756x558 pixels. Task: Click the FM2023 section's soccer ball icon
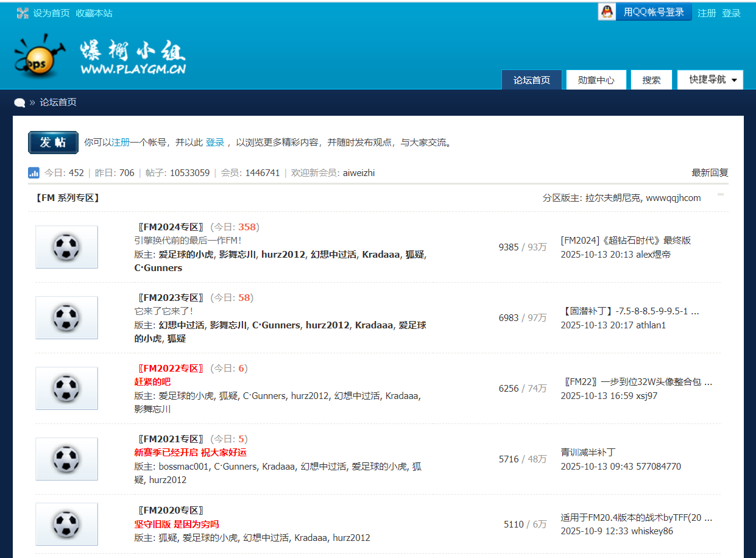[66, 317]
